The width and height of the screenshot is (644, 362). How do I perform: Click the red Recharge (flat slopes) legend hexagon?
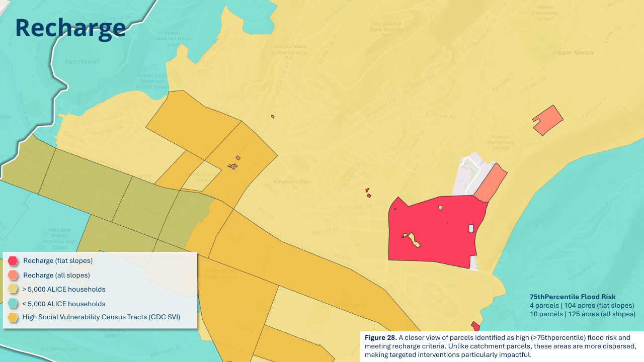[13, 261]
